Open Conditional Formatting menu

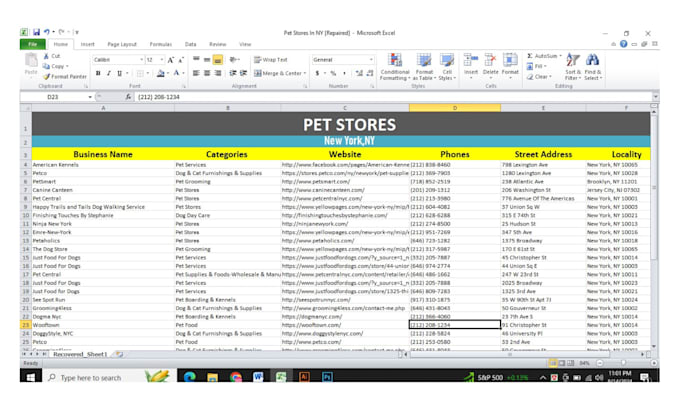395,66
